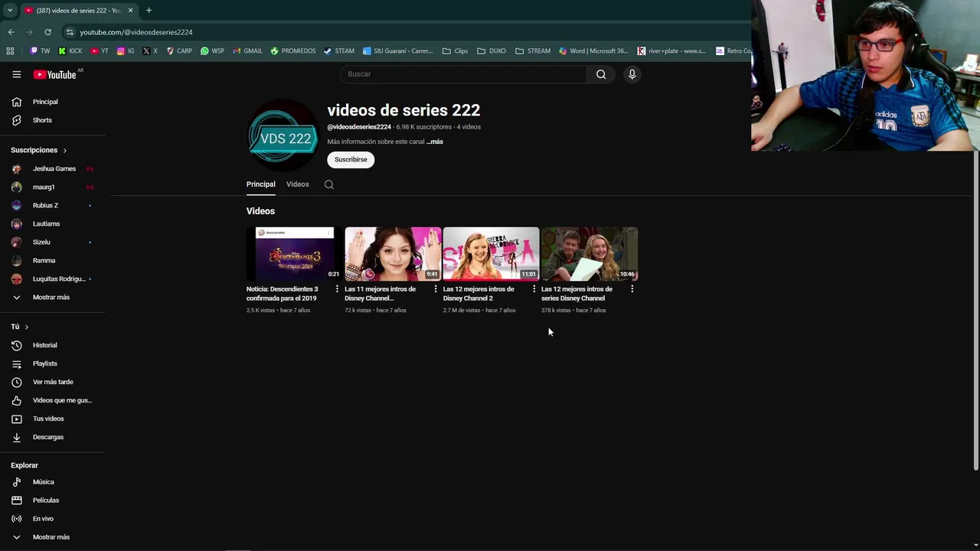The height and width of the screenshot is (551, 980).
Task: Click the VDS 222 channel avatar
Action: tap(283, 136)
